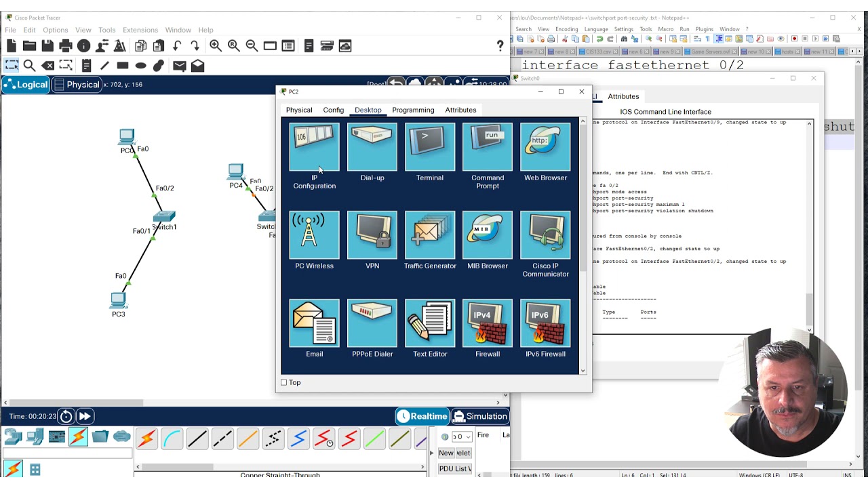The height and width of the screenshot is (488, 868).
Task: Open the VPN app icon
Action: (x=372, y=235)
